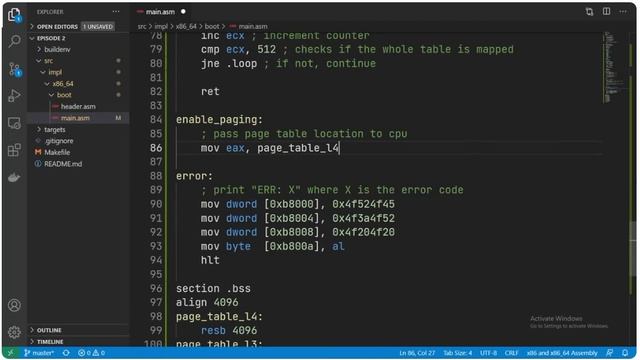Click the editor minimap

click(x=612, y=67)
